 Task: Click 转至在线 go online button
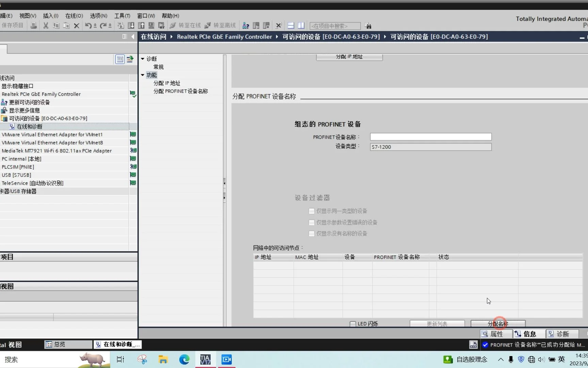(185, 26)
